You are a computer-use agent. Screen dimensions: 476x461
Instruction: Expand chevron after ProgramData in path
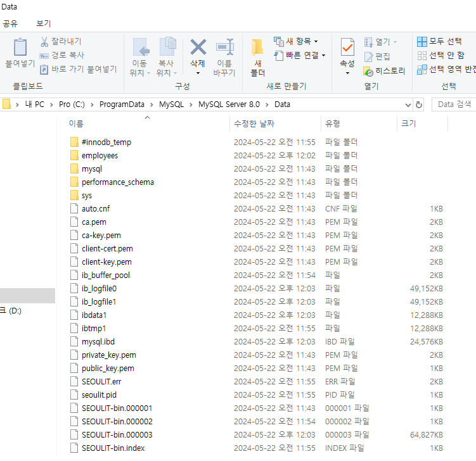[x=151, y=104]
